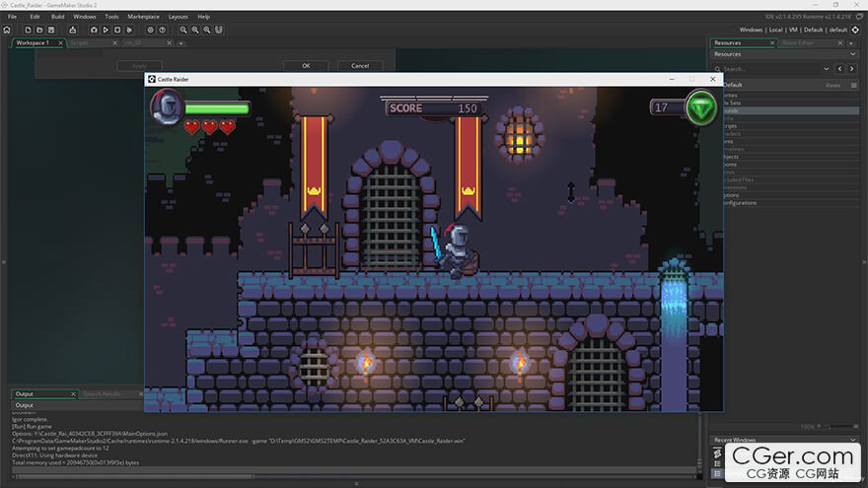The height and width of the screenshot is (488, 868).
Task: Open the Layouts menu
Action: click(x=179, y=17)
